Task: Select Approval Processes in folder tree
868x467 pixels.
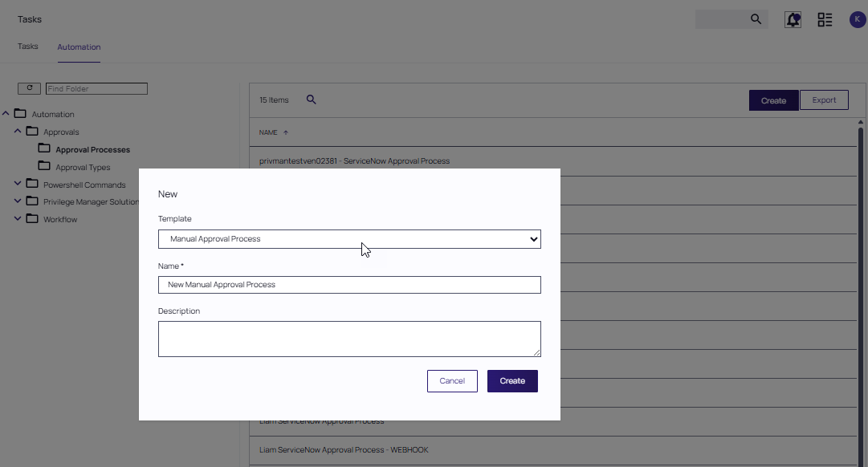Action: point(92,150)
